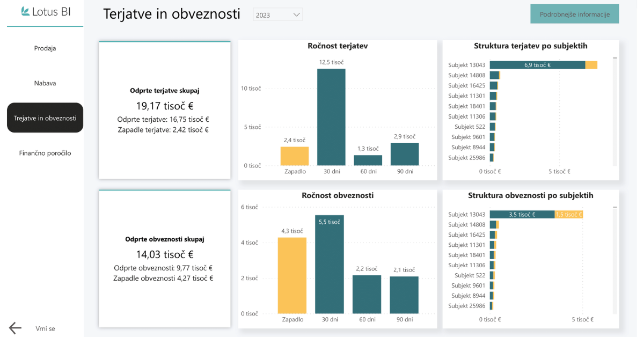Select the yellow Zapadlo bar in Ročnost terjatev
The height and width of the screenshot is (337, 644).
294,156
